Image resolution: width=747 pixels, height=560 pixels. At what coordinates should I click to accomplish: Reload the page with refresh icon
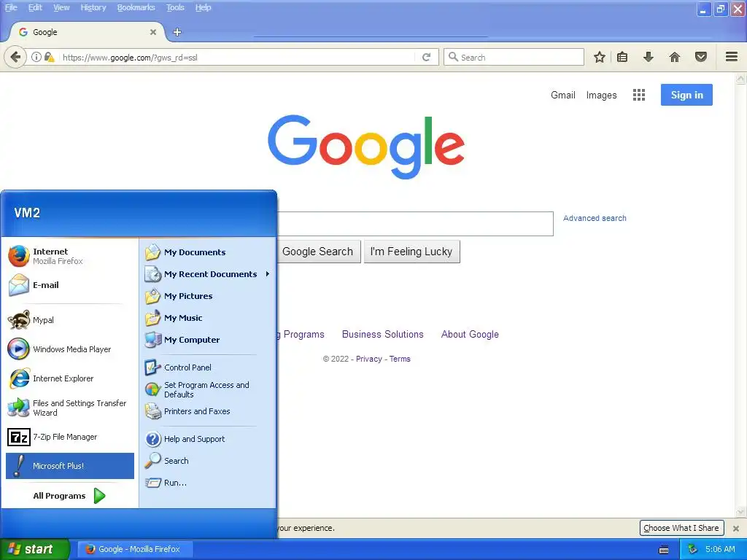(x=426, y=58)
